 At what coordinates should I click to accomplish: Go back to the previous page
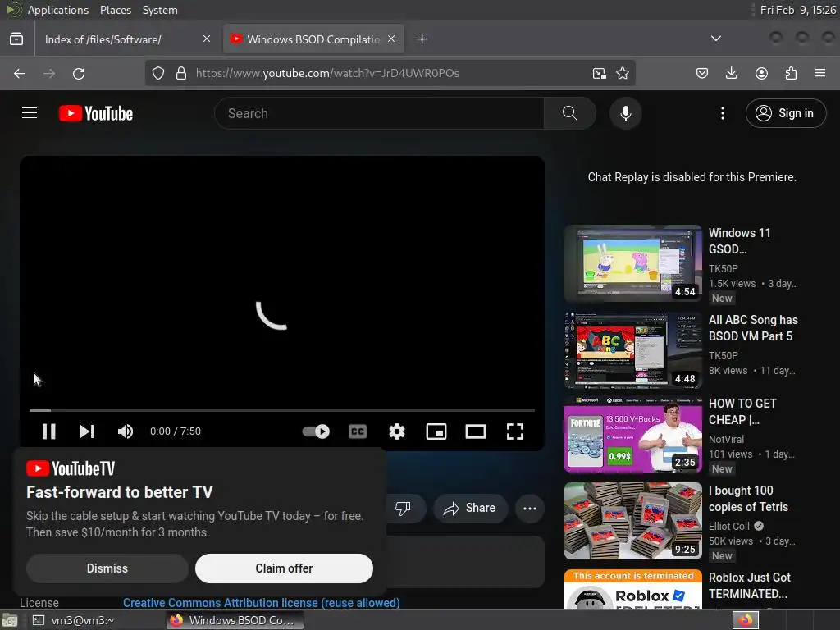click(x=20, y=73)
